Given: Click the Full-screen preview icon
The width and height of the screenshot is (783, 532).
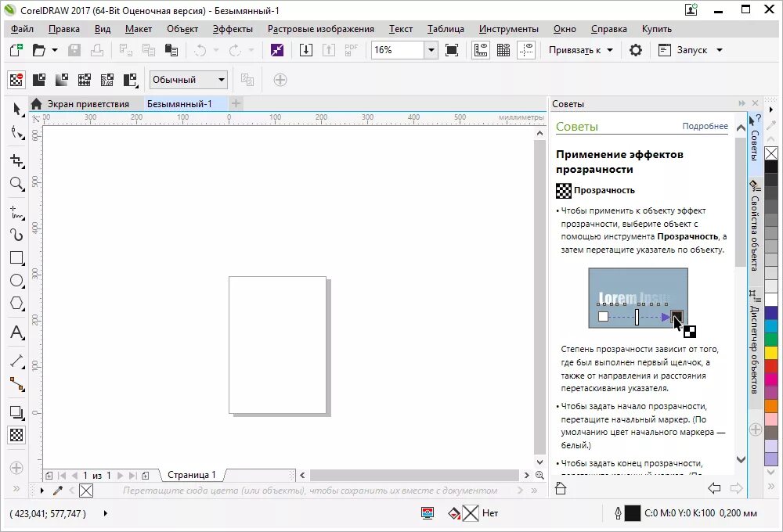Looking at the screenshot, I should point(452,50).
